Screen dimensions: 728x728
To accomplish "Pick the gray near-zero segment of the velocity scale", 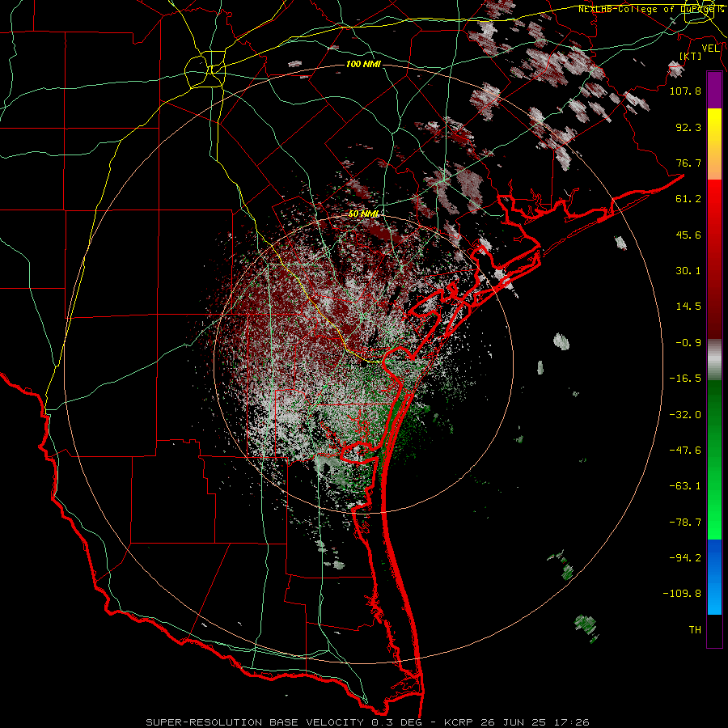I will pyautogui.click(x=714, y=358).
